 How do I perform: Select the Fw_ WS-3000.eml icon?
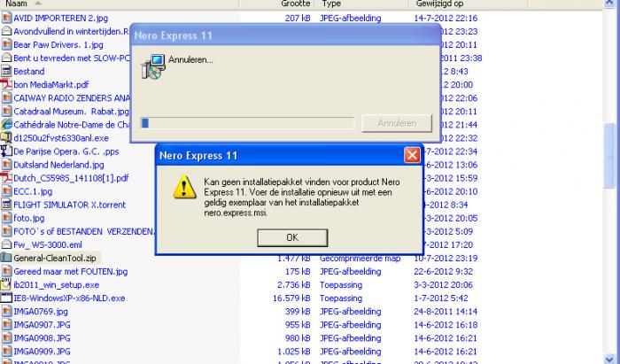tap(6, 244)
